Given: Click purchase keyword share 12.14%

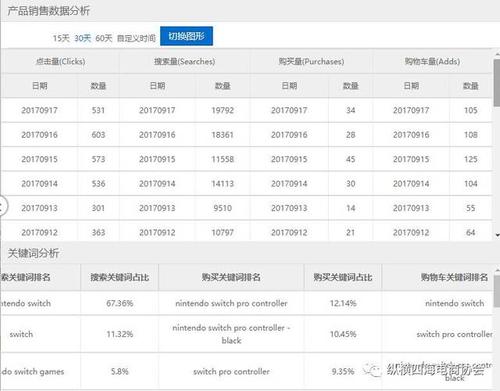Looking at the screenshot, I should (343, 303).
